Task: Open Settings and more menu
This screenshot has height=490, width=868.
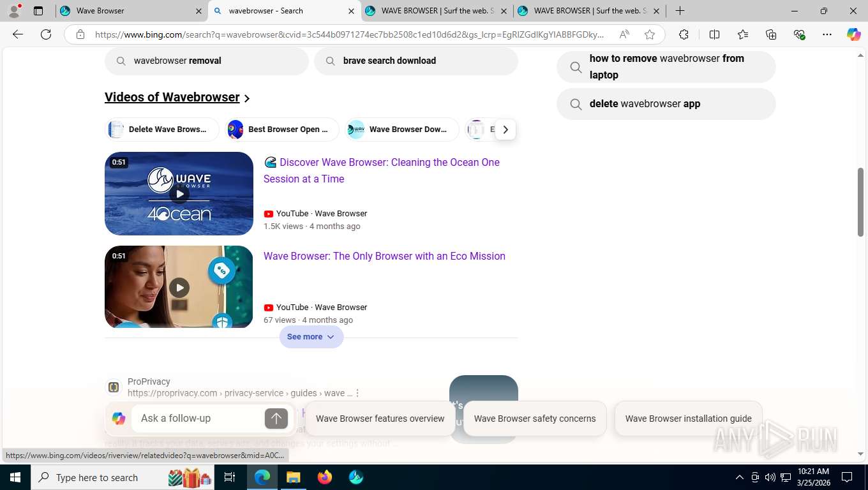Action: coord(827,34)
